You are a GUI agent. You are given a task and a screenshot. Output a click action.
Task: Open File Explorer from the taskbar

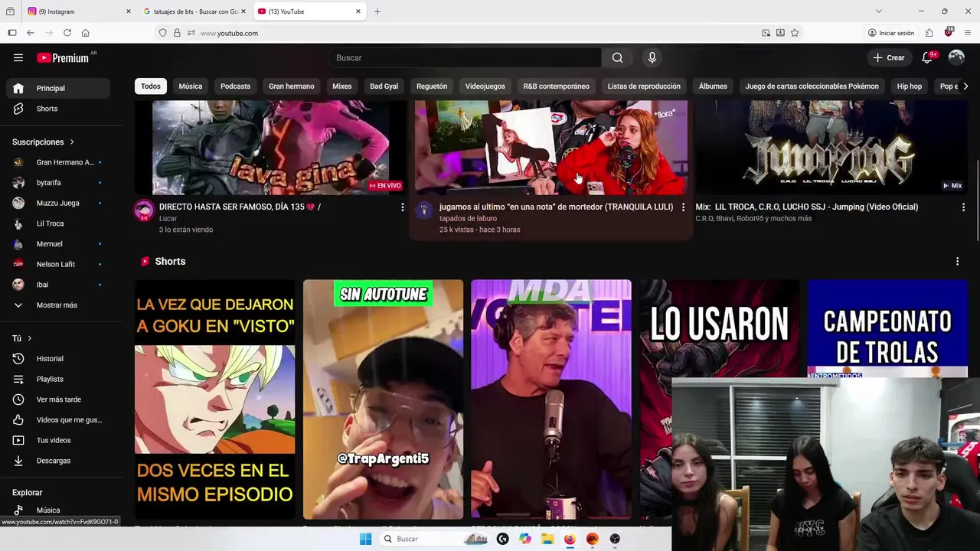[547, 539]
